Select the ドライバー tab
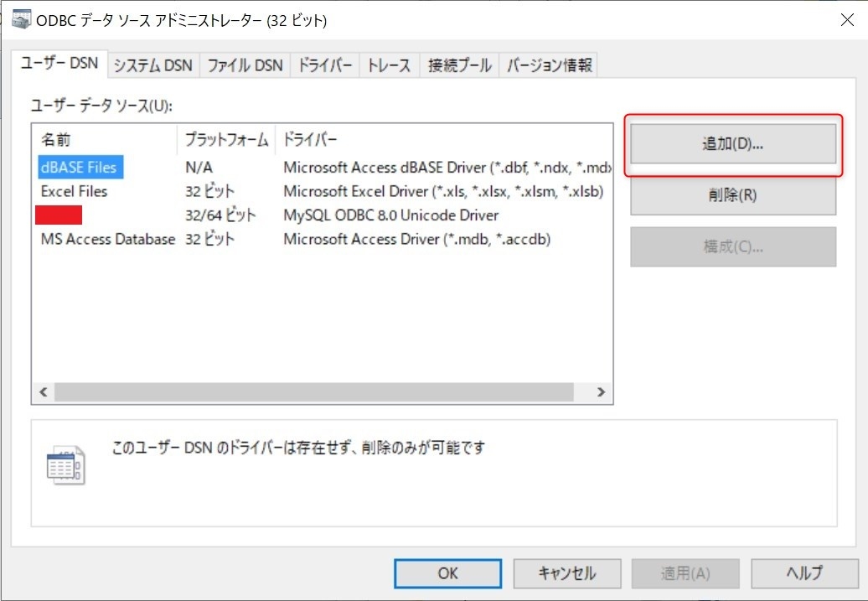Screen dimensions: 868x601 325,65
